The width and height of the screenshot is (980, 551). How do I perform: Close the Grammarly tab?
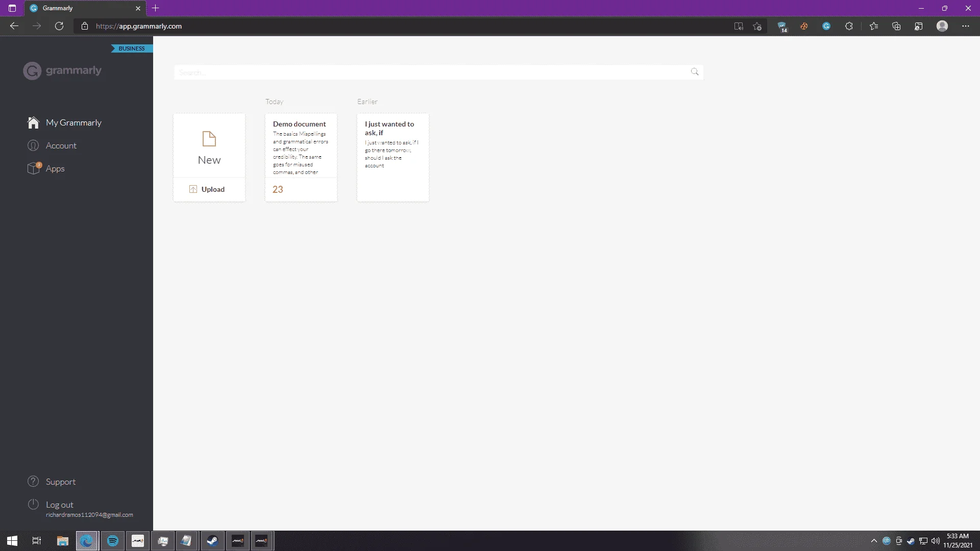coord(138,8)
